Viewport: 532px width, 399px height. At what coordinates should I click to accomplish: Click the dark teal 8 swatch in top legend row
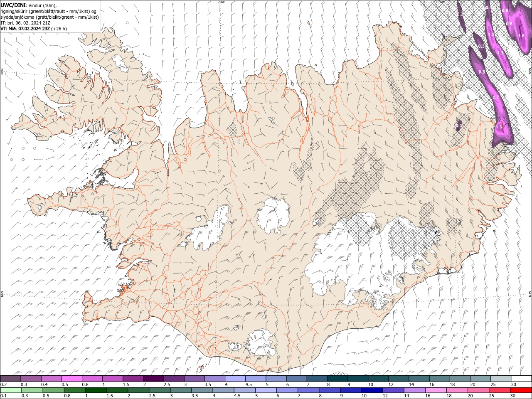pos(337,379)
